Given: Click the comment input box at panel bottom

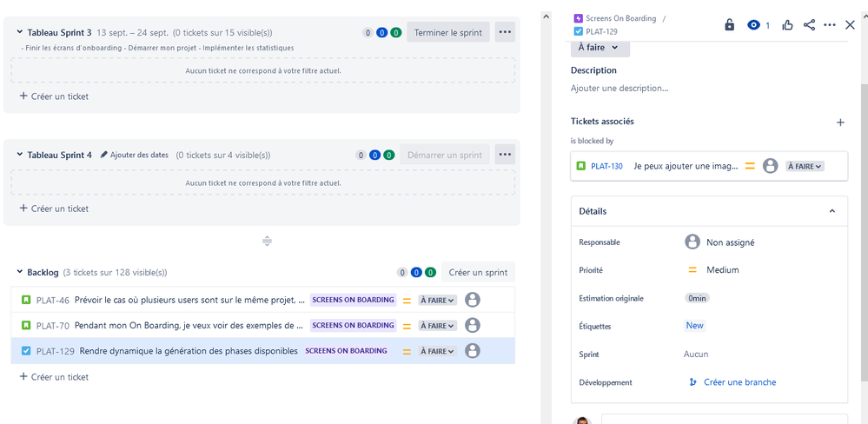Looking at the screenshot, I should 724,419.
